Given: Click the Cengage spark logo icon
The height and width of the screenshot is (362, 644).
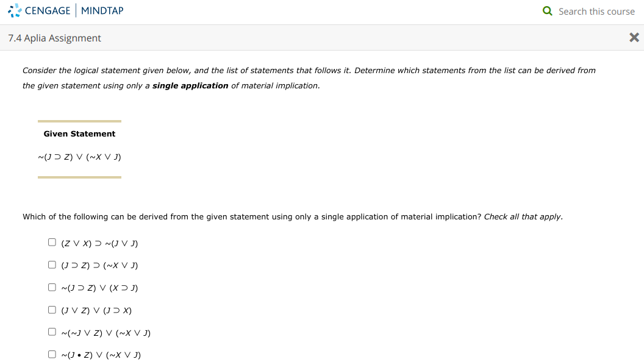Looking at the screenshot, I should click(x=14, y=10).
